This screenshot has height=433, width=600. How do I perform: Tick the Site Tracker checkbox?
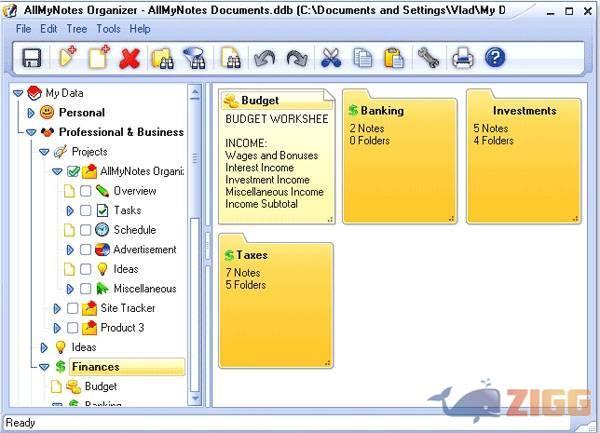tap(73, 309)
